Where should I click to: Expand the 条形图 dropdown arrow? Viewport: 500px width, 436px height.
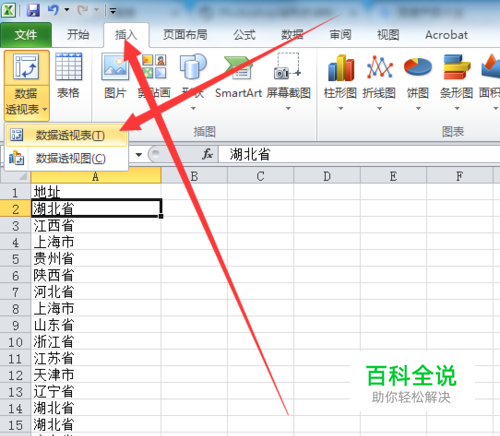pyautogui.click(x=457, y=109)
